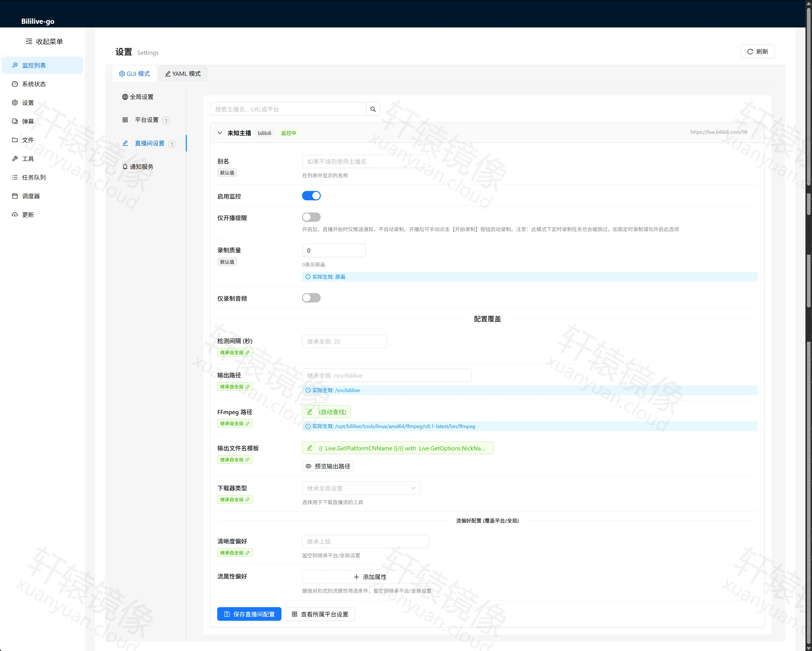Open 任务队列 in the sidebar
812x651 pixels.
tap(42, 177)
